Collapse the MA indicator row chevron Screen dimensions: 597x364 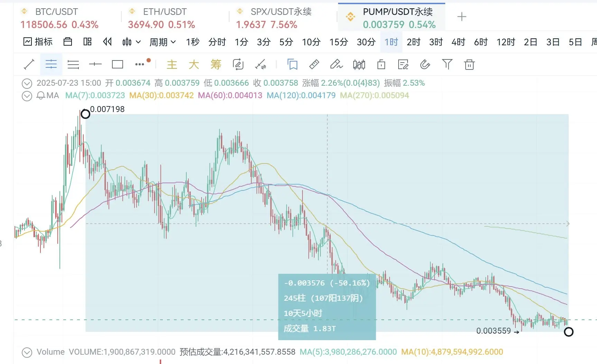[27, 96]
